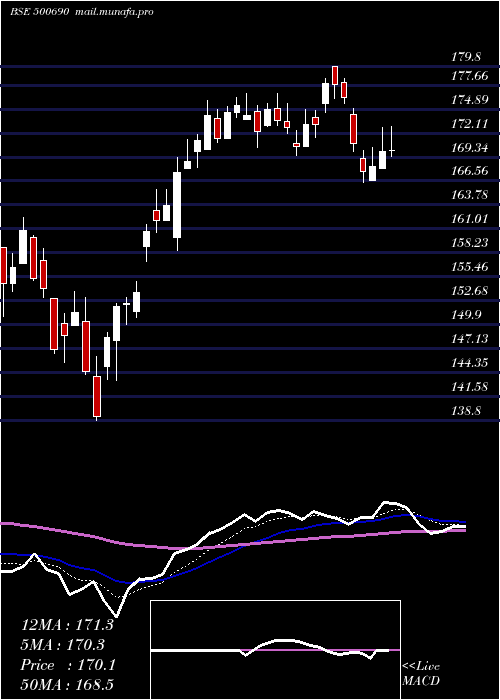The width and height of the screenshot is (500, 700).
Task: Click the 177.66 price level label
Action: click(470, 76)
